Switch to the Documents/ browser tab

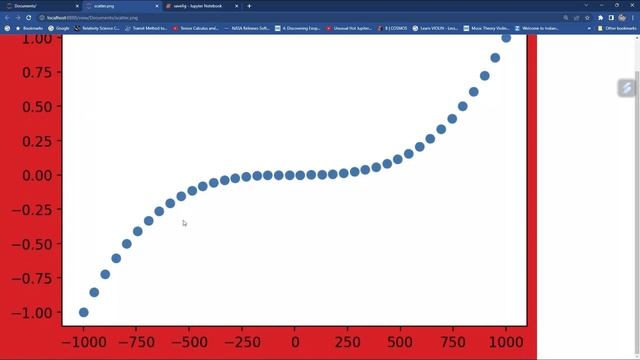41,6
